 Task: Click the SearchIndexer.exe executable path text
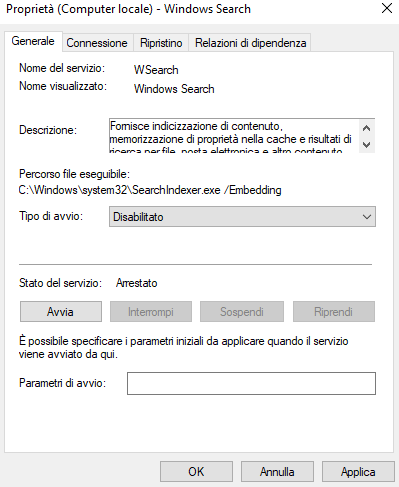pyautogui.click(x=150, y=190)
